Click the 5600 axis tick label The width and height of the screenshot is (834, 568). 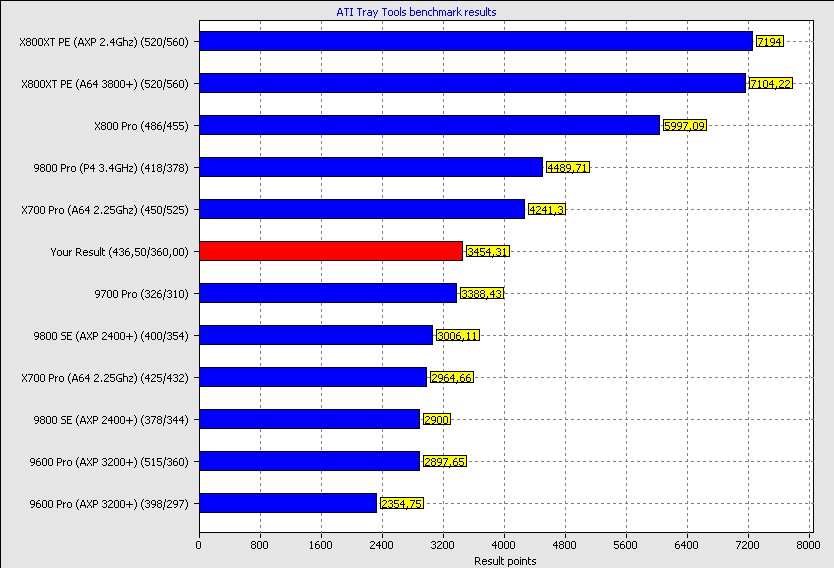coord(626,545)
